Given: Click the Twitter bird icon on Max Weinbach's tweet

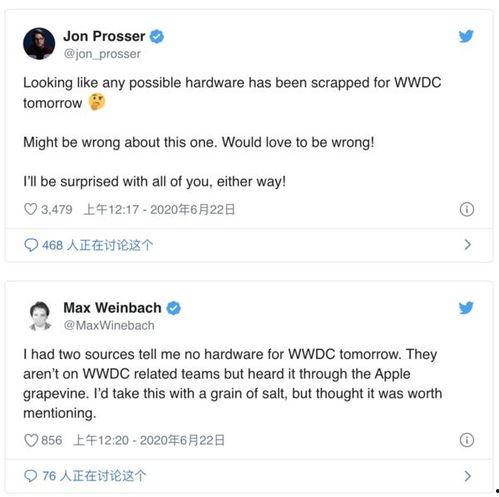Looking at the screenshot, I should [466, 308].
